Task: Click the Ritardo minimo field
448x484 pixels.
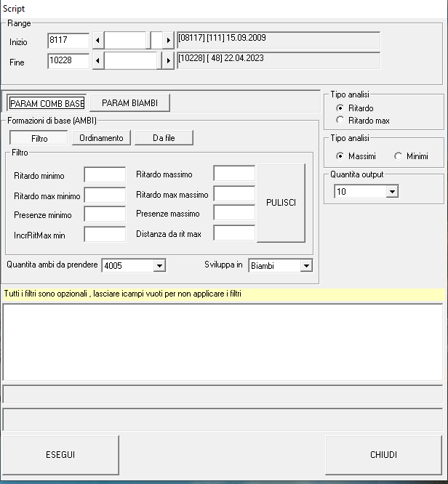Action: coord(105,174)
